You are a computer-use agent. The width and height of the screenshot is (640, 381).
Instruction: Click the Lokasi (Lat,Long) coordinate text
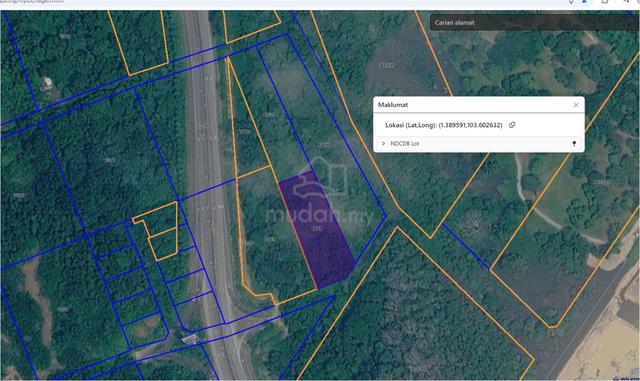click(444, 125)
